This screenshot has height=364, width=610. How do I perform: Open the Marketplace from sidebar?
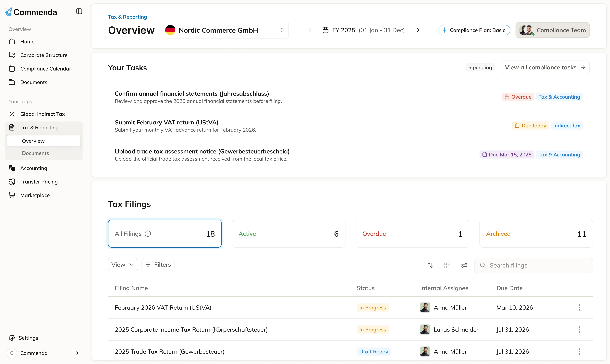click(x=35, y=195)
